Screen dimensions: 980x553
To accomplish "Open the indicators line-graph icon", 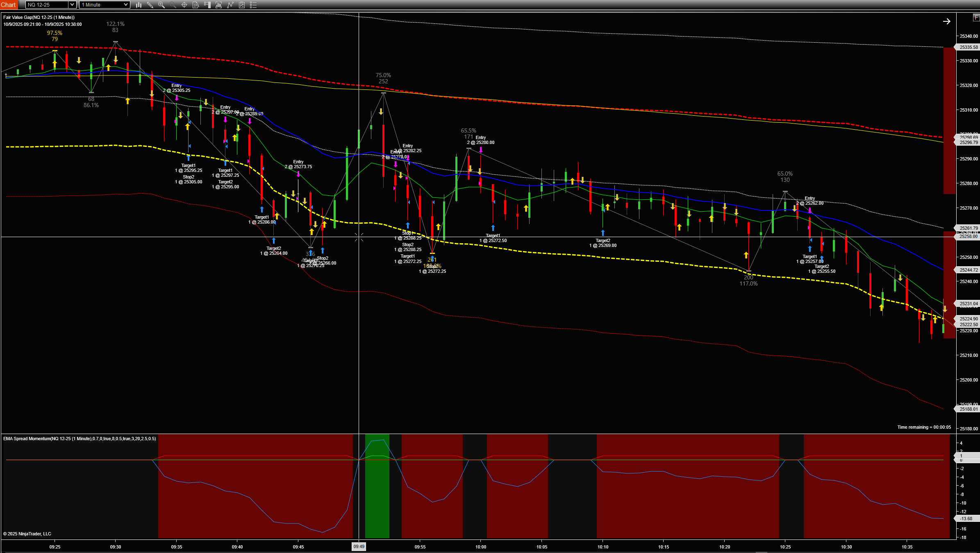I will [230, 5].
